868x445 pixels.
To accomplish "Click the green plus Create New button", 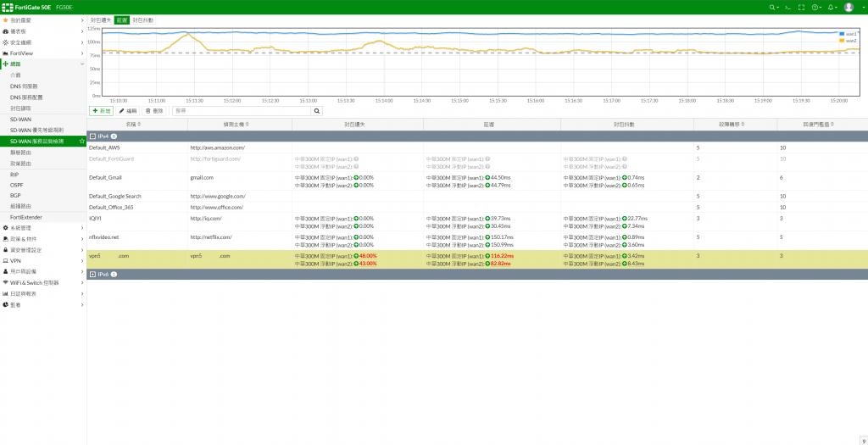I will [x=102, y=111].
